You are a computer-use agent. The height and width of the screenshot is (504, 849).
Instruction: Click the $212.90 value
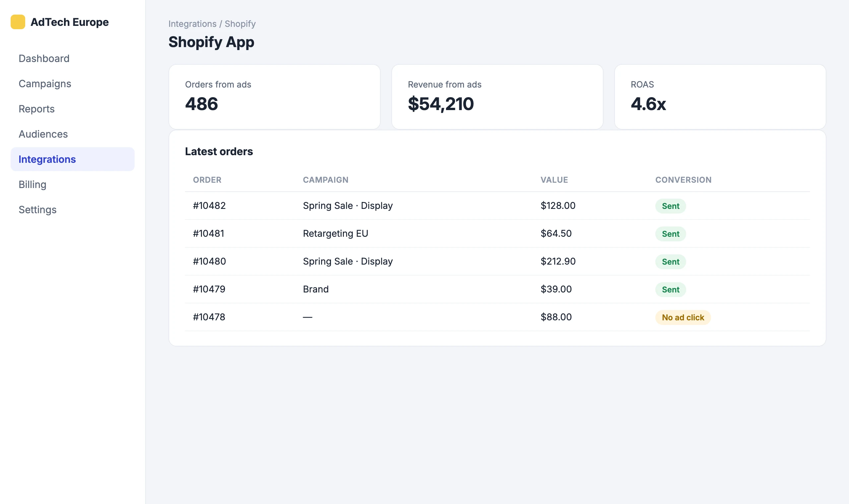[558, 261]
